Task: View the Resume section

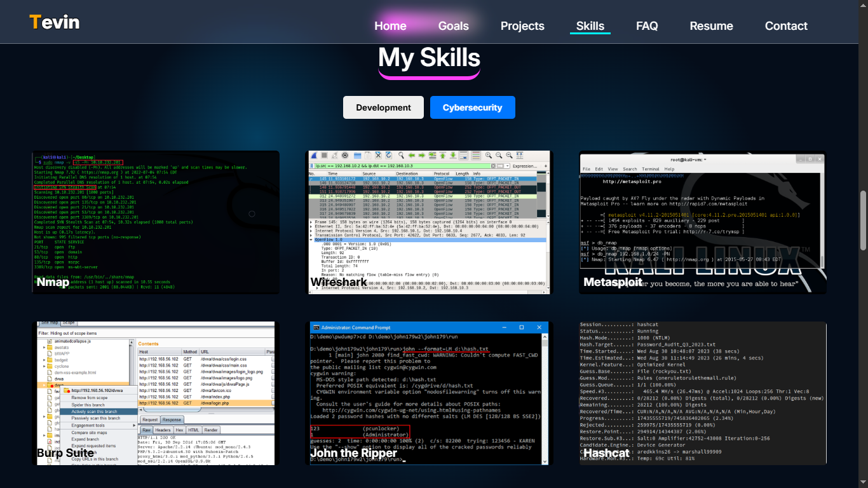Action: [711, 26]
